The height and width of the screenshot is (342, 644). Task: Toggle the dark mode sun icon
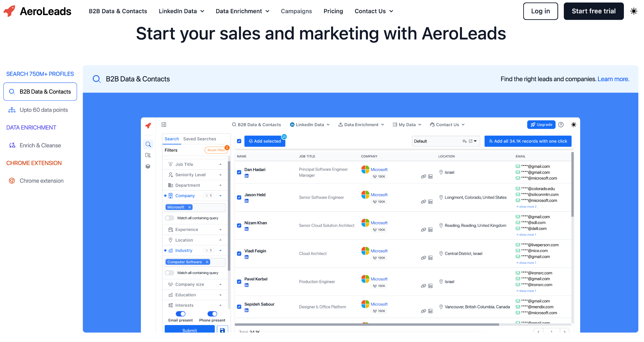coord(634,11)
